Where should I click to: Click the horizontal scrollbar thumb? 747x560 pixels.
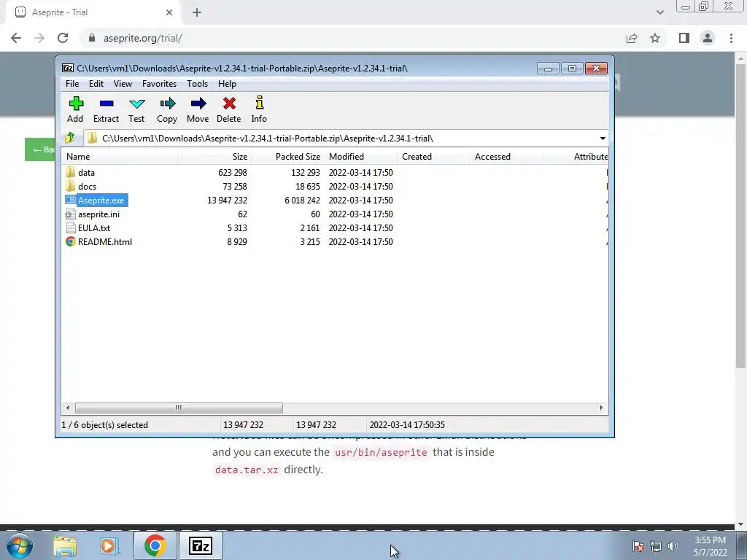179,408
